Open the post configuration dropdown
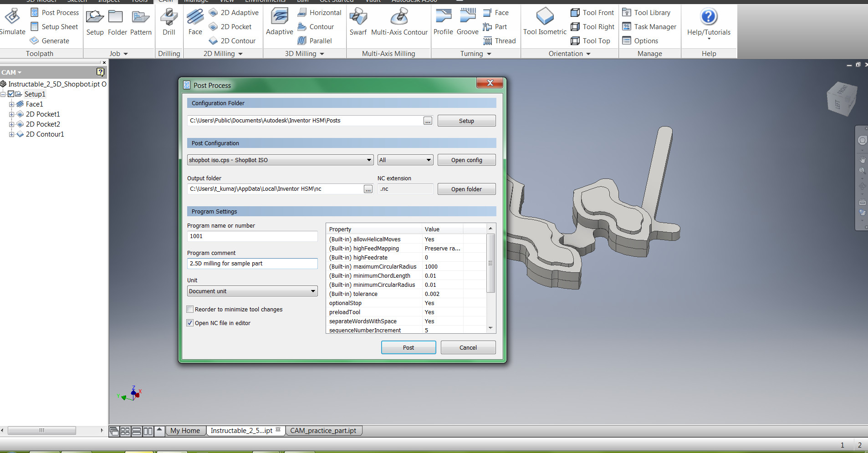This screenshot has height=453, width=868. pyautogui.click(x=369, y=160)
